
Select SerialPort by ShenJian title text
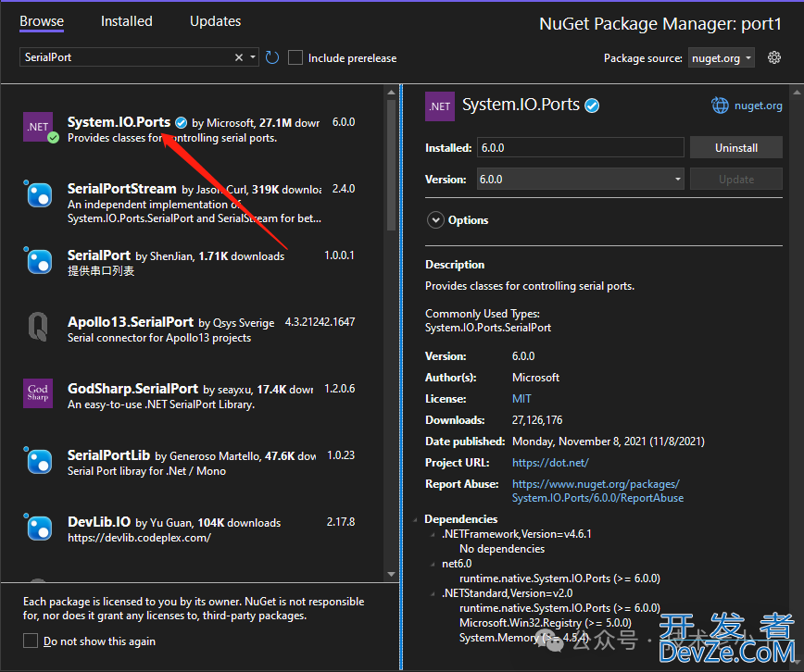tap(99, 255)
